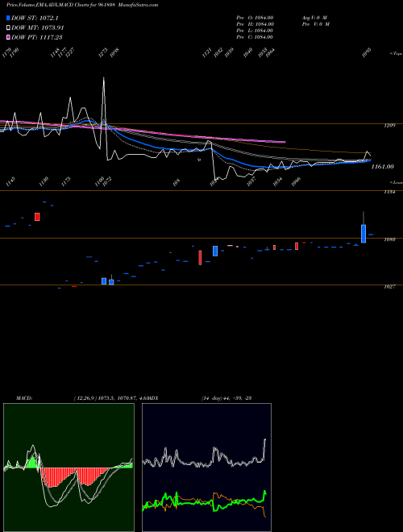This screenshot has height=532, width=403.
Task: Select the 'DOW MT: 1073.91' legend text
Action: point(38,27)
